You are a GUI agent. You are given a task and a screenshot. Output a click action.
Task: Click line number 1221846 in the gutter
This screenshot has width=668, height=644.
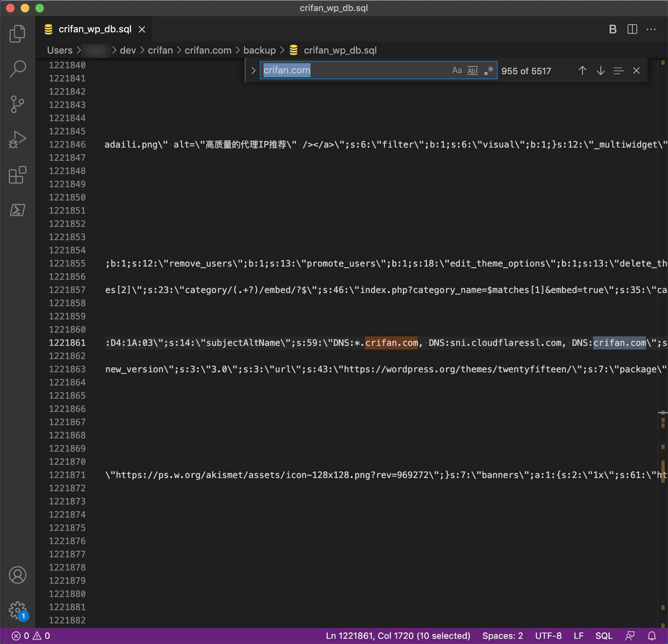click(x=67, y=144)
